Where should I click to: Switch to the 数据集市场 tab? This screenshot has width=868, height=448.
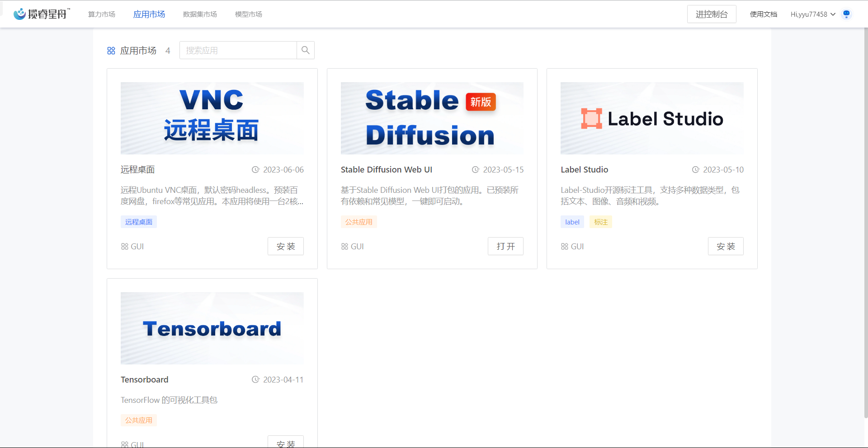(200, 14)
